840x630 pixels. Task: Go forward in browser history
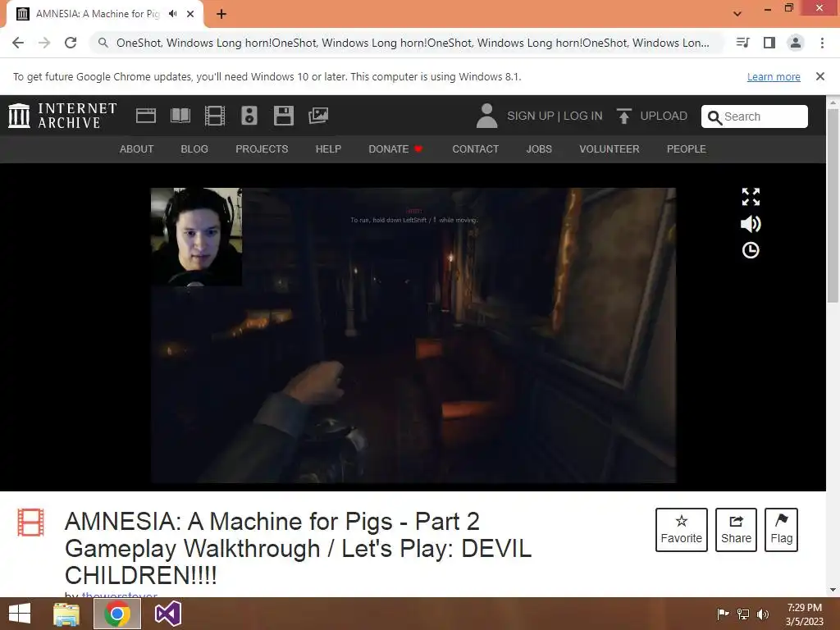pyautogui.click(x=44, y=43)
